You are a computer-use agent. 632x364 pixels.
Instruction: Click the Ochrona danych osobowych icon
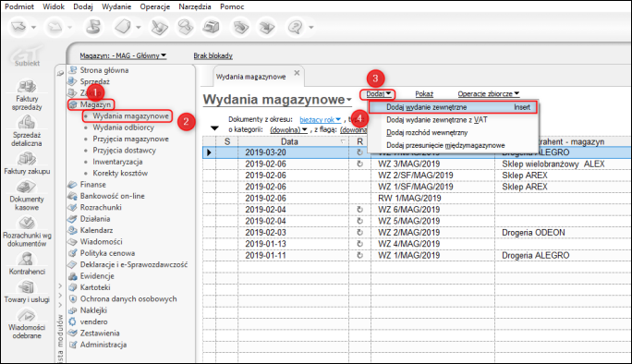[73, 298]
